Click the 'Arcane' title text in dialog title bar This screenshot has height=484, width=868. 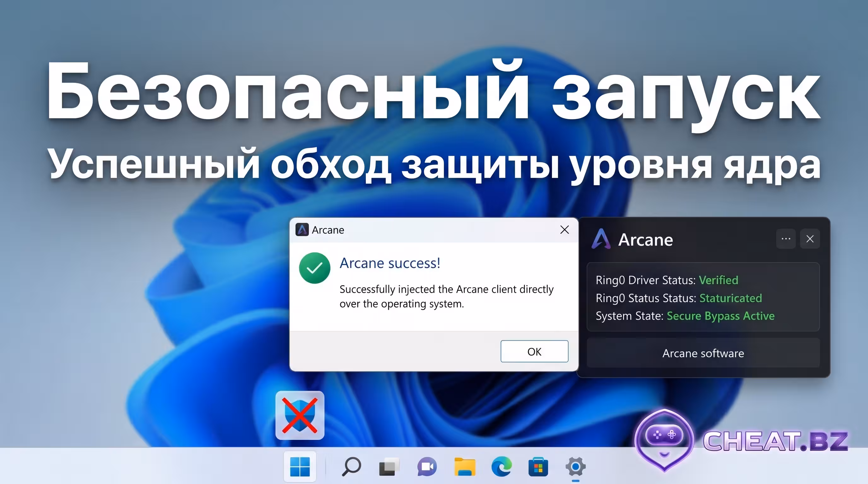tap(328, 230)
